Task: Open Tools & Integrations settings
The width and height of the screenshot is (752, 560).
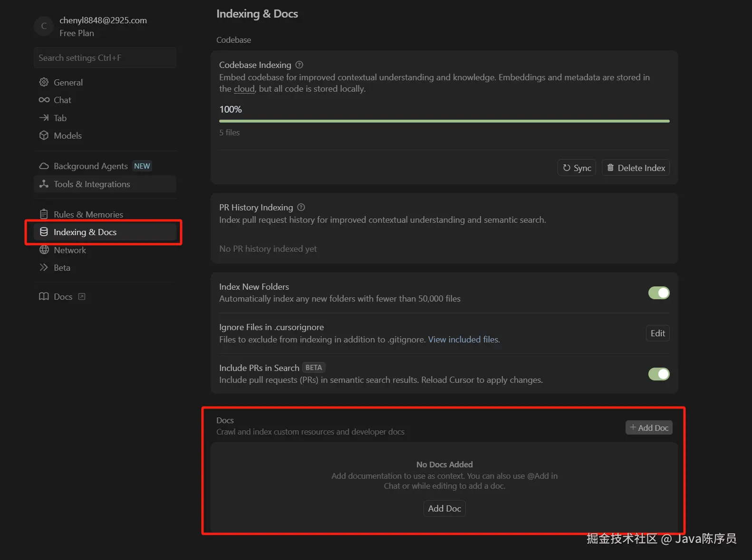Action: click(105, 184)
